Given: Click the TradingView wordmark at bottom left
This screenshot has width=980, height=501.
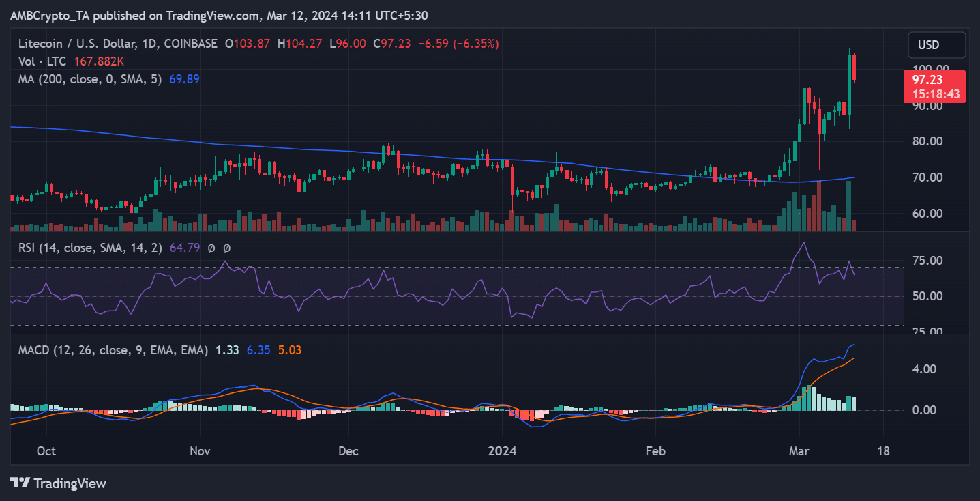Looking at the screenshot, I should coord(70,483).
